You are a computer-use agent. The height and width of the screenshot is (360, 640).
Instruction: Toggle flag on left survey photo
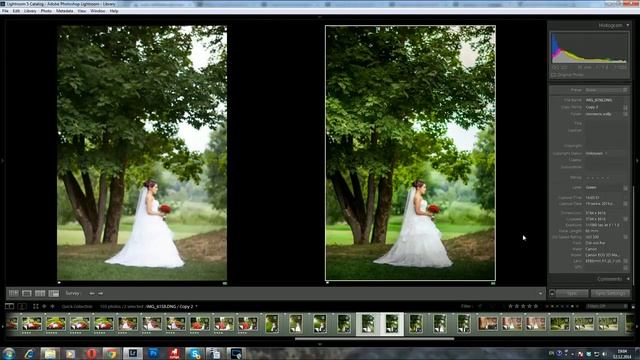(x=59, y=282)
